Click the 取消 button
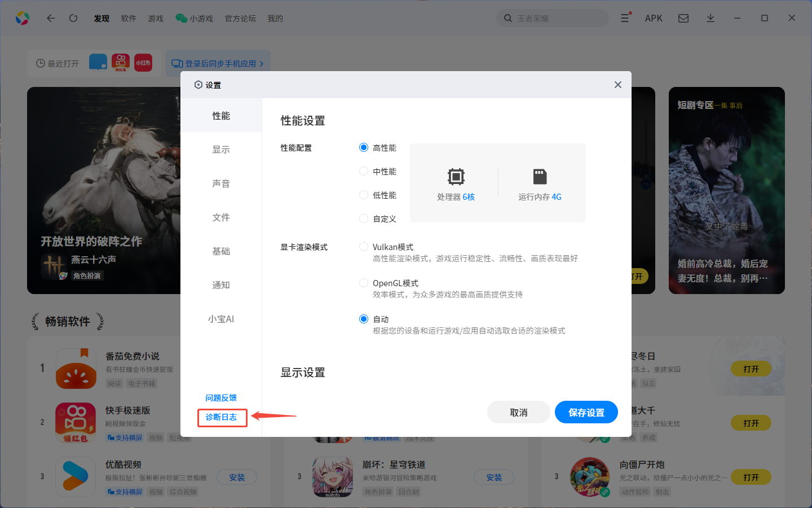 tap(518, 413)
